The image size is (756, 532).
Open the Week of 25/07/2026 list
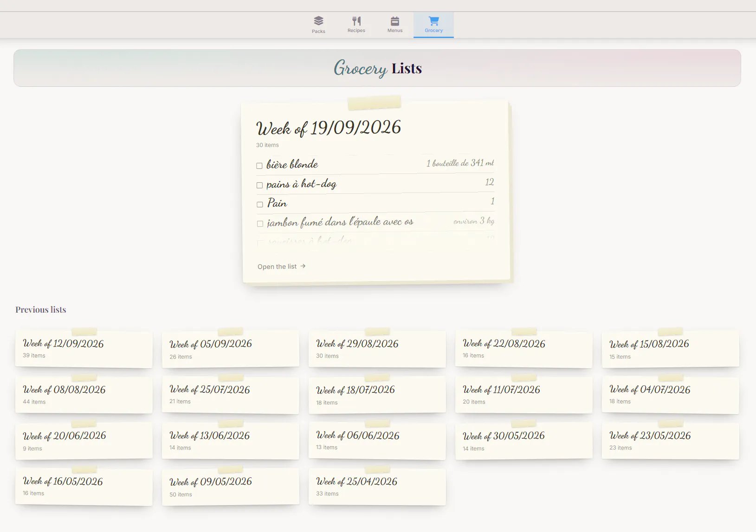pyautogui.click(x=231, y=395)
